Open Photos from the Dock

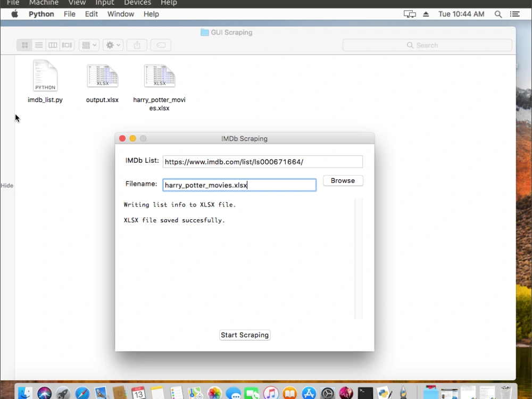click(x=214, y=393)
